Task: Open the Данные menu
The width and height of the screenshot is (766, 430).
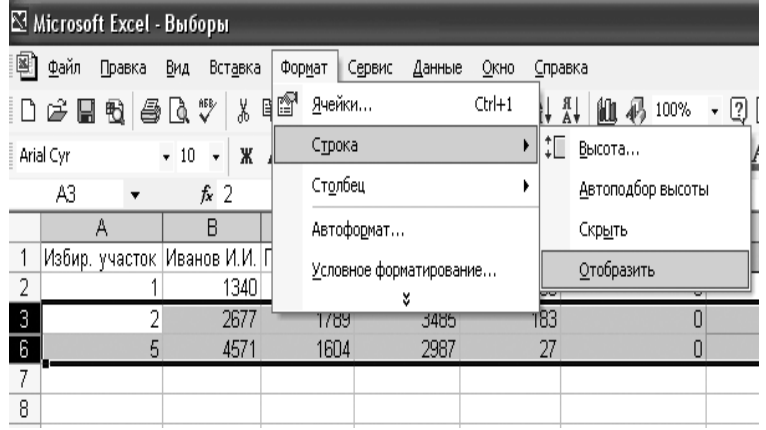Action: pyautogui.click(x=437, y=68)
